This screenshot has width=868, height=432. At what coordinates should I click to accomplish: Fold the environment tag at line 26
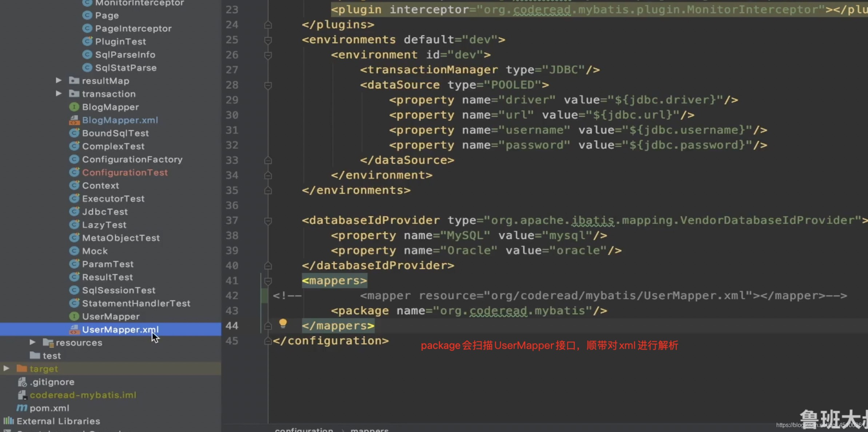point(268,55)
